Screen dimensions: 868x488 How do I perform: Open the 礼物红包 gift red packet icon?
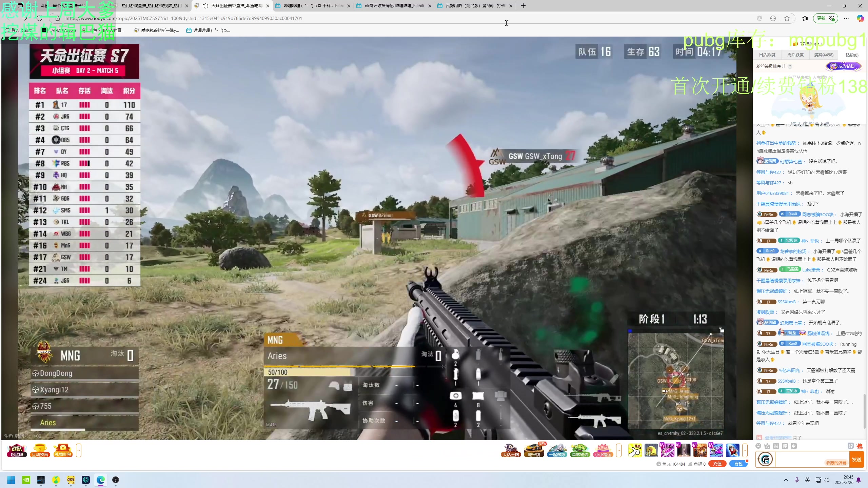(x=63, y=450)
